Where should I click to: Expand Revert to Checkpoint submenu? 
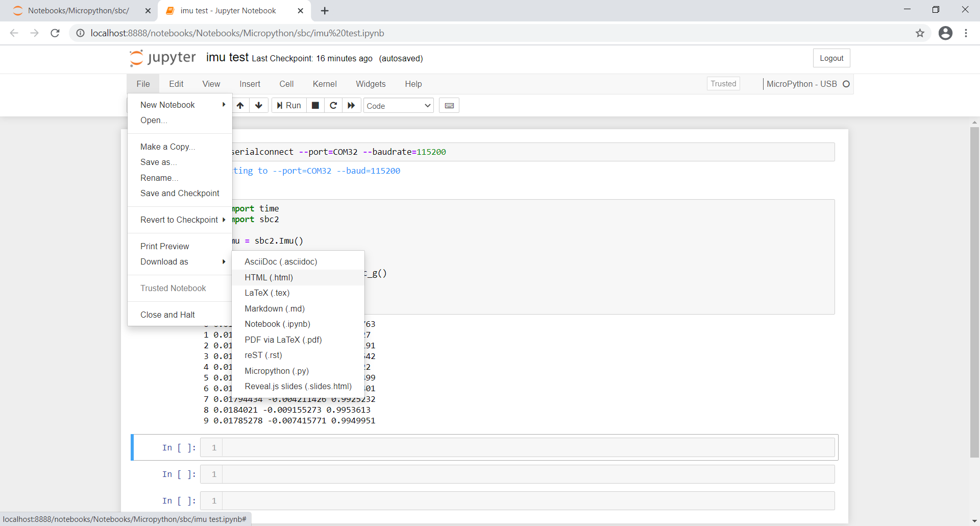click(x=180, y=220)
